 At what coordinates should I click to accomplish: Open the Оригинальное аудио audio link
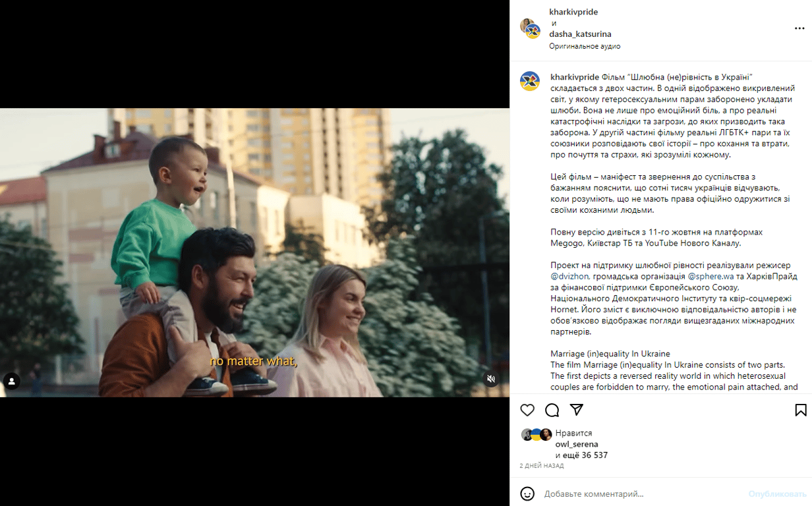click(585, 47)
